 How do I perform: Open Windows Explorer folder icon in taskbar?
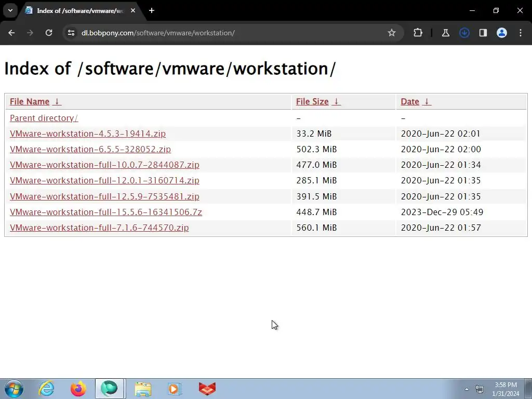(x=143, y=389)
